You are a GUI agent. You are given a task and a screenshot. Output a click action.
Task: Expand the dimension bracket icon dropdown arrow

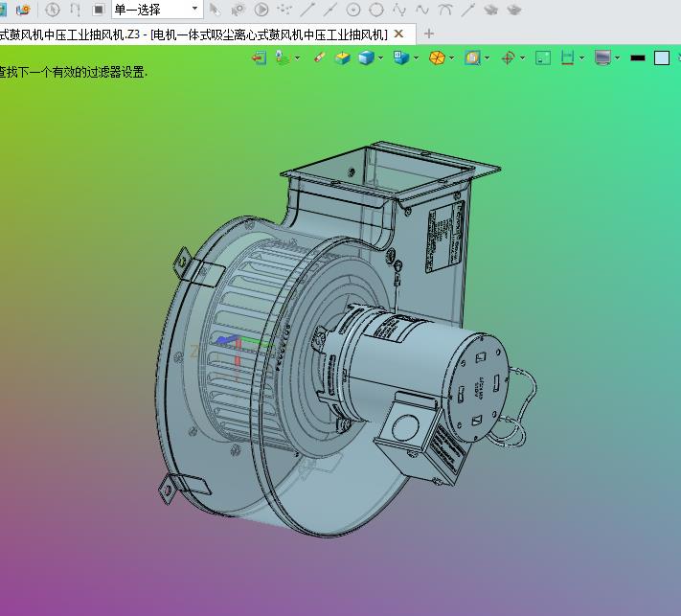[x=582, y=57]
